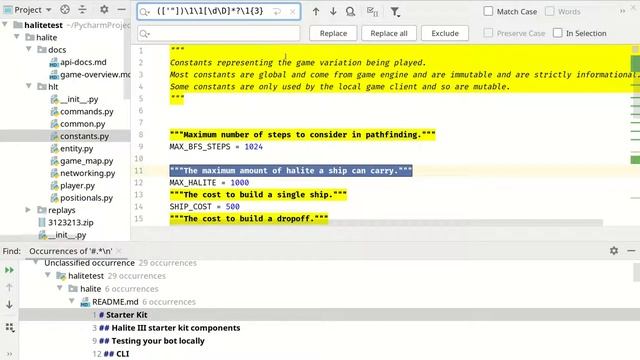
Task: Collapse all in the Project panel toolbar
Action: [x=82, y=9]
